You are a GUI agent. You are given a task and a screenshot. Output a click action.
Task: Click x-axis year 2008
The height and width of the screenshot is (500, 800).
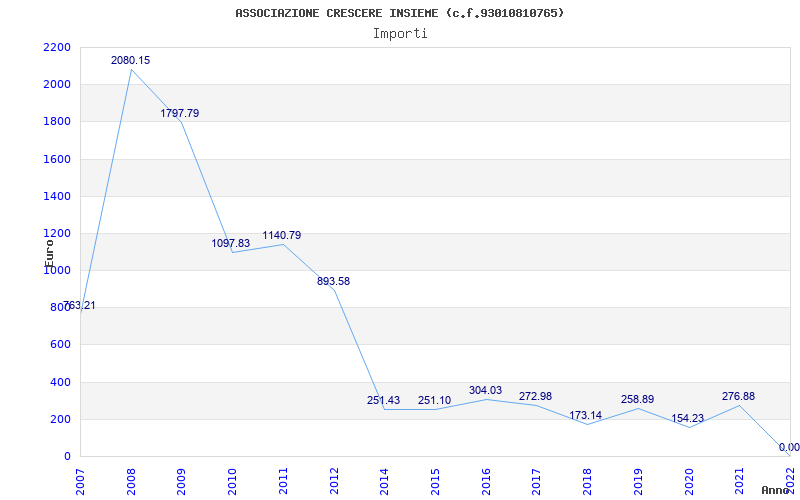click(131, 481)
